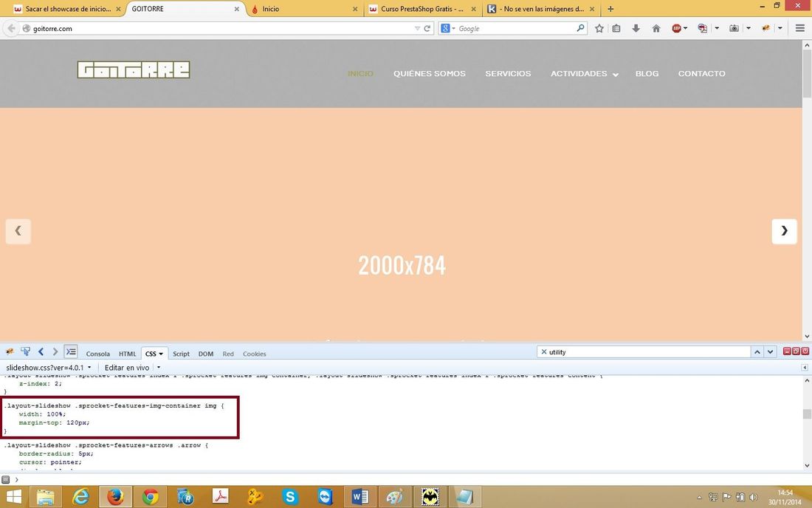Show next slide with right arrow
Screen dimensions: 812x508
coord(784,231)
